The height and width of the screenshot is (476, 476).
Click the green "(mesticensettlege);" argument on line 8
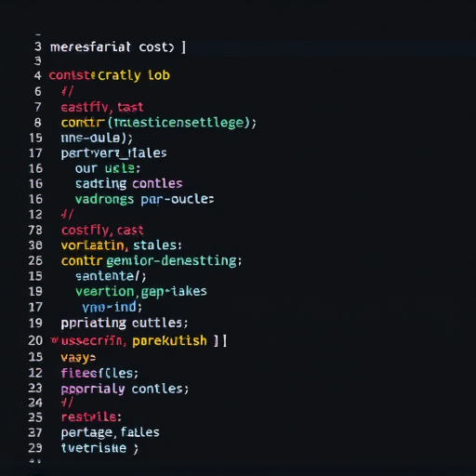(182, 123)
